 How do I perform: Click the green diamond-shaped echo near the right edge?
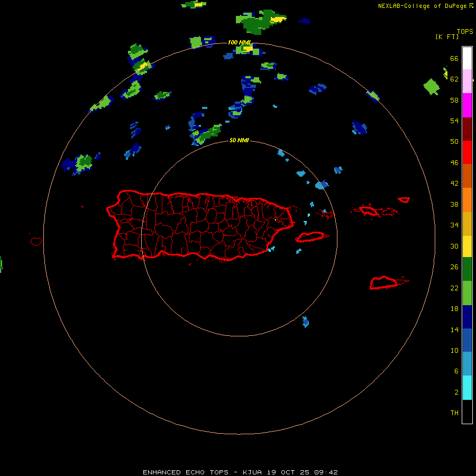pos(432,87)
